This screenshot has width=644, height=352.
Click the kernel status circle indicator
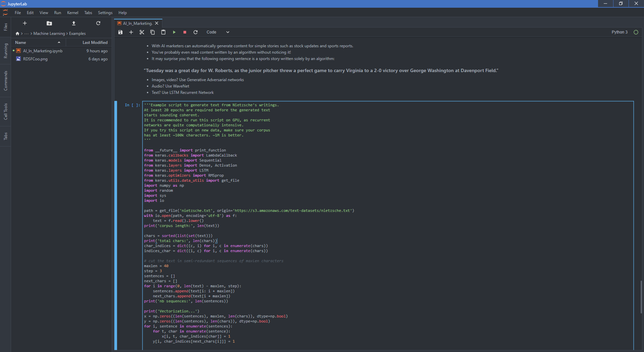click(x=636, y=32)
